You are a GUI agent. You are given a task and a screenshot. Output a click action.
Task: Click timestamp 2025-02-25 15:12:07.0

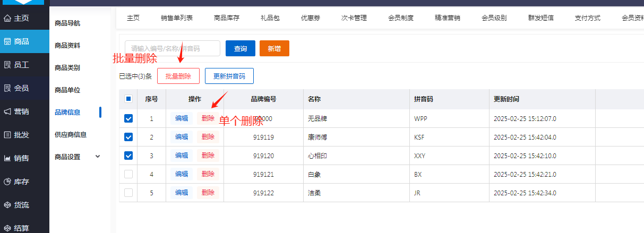525,119
